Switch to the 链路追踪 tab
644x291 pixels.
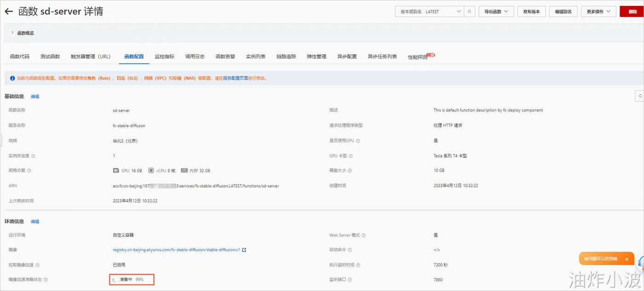pos(286,57)
